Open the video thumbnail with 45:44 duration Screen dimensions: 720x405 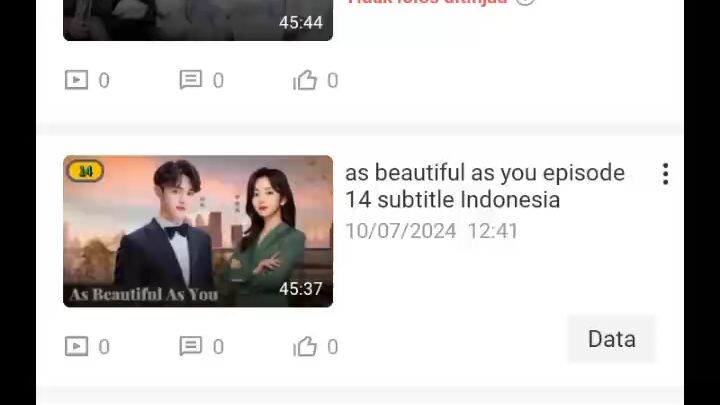198,20
